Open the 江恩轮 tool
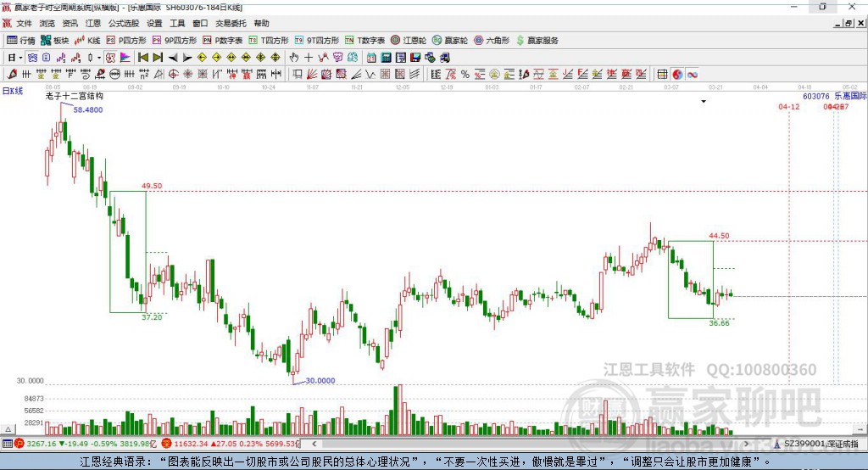Screen dimensions: 868x470 pos(409,41)
